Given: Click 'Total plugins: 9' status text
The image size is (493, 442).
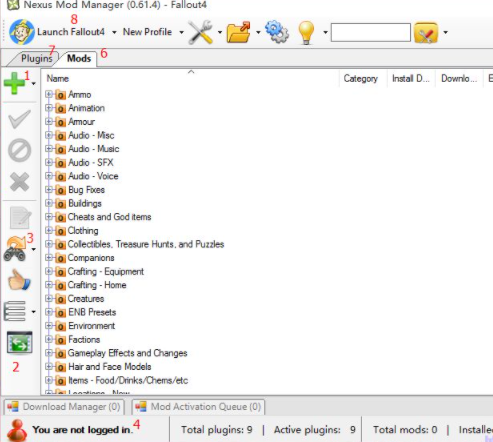Looking at the screenshot, I should coord(217,430).
